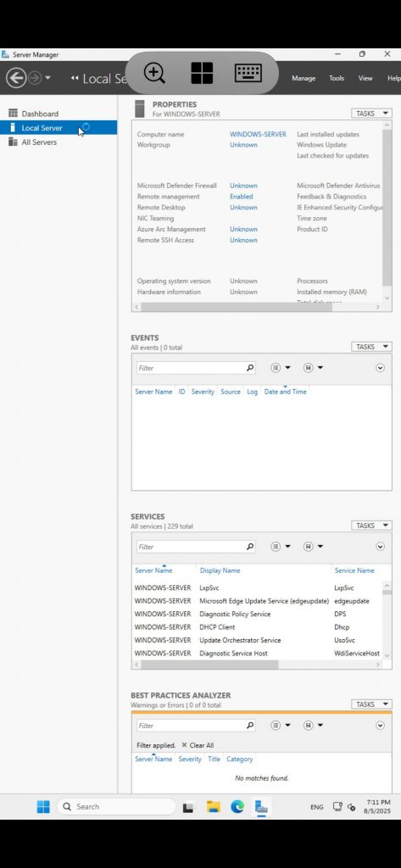
Task: Tap the magnifier zoom overlay icon
Action: pos(154,73)
